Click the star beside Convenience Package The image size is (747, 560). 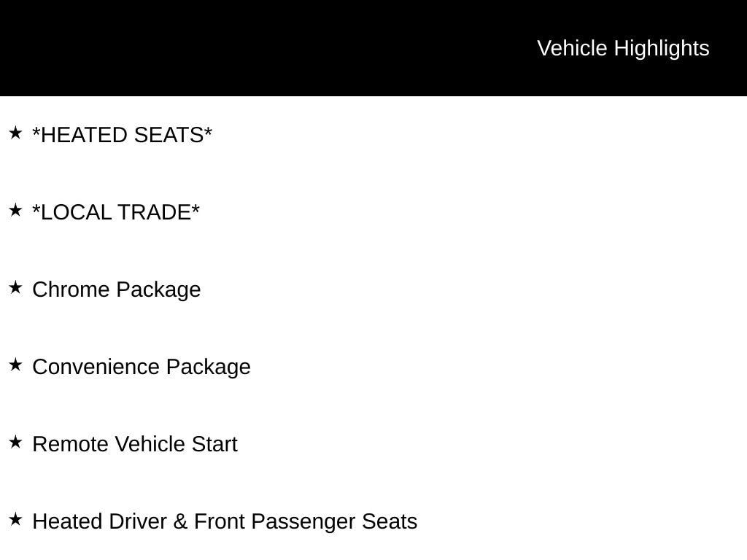point(15,365)
